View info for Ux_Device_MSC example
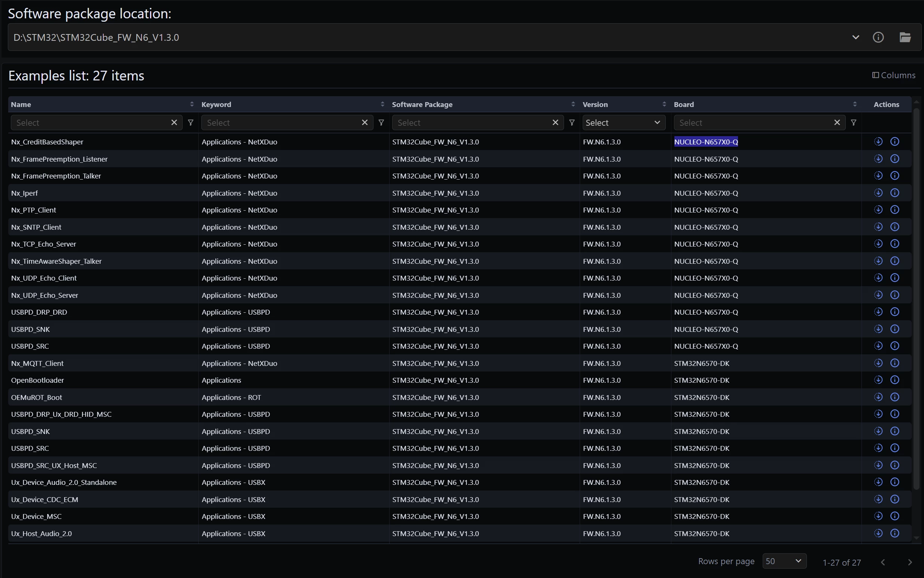Viewport: 924px width, 578px height. 894,516
